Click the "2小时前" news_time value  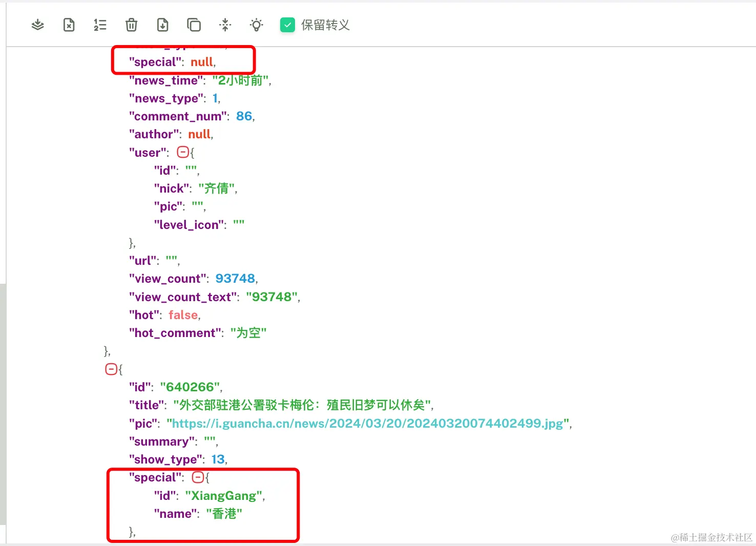[x=241, y=80]
